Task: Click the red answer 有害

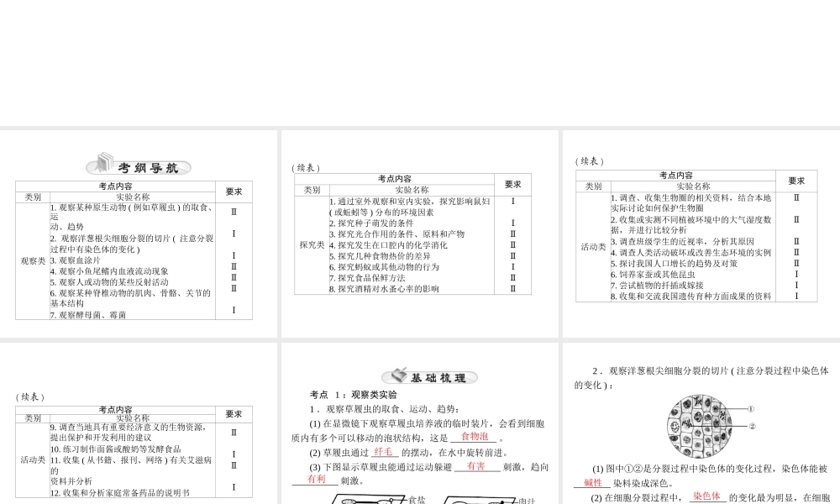Action: 475,466
